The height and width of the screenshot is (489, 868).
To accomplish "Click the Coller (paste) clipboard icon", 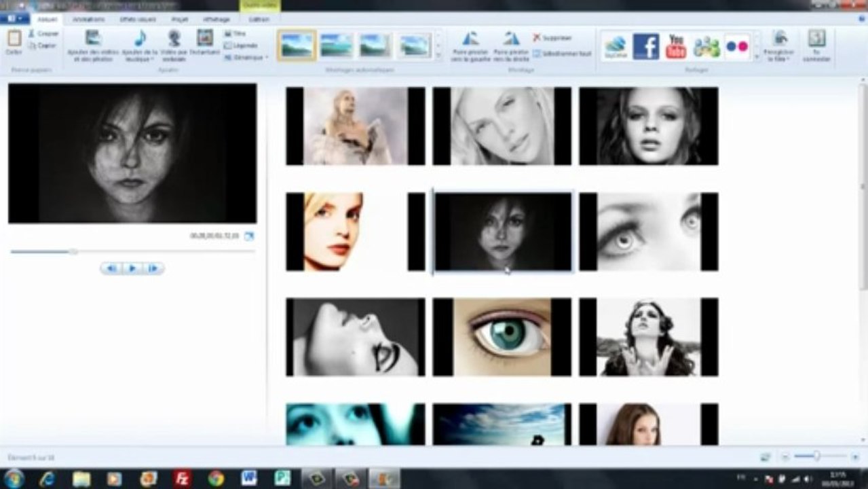I will pos(14,41).
